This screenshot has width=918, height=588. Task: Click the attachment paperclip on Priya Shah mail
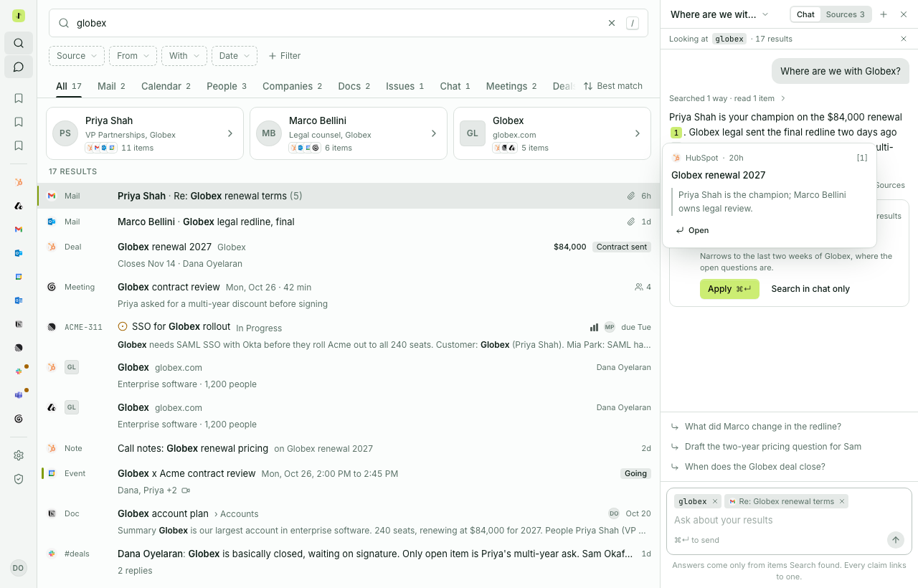pyautogui.click(x=631, y=196)
